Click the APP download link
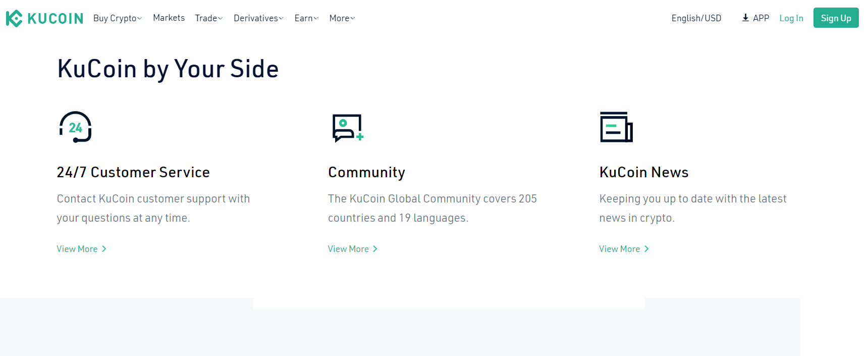 755,18
